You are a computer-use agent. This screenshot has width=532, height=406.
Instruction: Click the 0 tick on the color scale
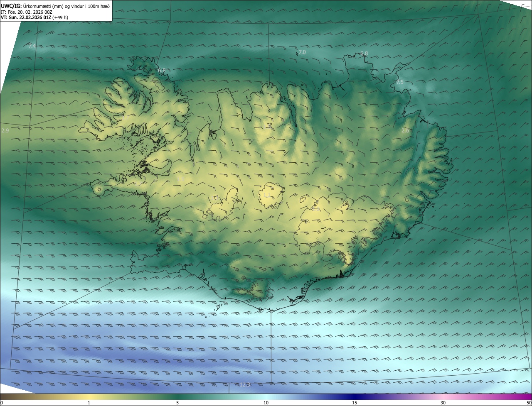click(2, 403)
